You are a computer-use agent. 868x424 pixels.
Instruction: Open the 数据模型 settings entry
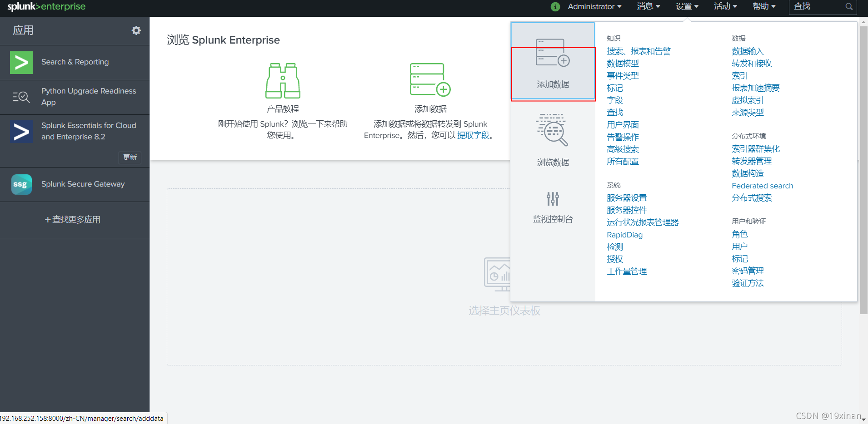click(x=623, y=64)
